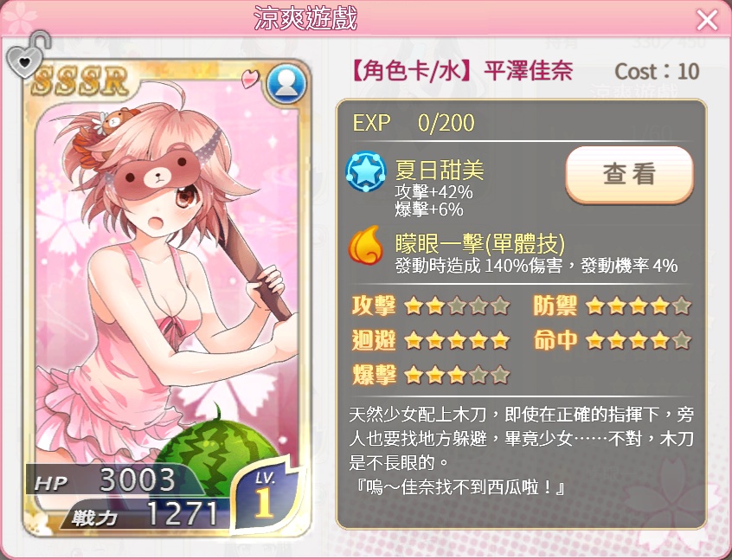Click the 戰力 1271 power bar
This screenshot has height=560, width=732.
[x=144, y=514]
